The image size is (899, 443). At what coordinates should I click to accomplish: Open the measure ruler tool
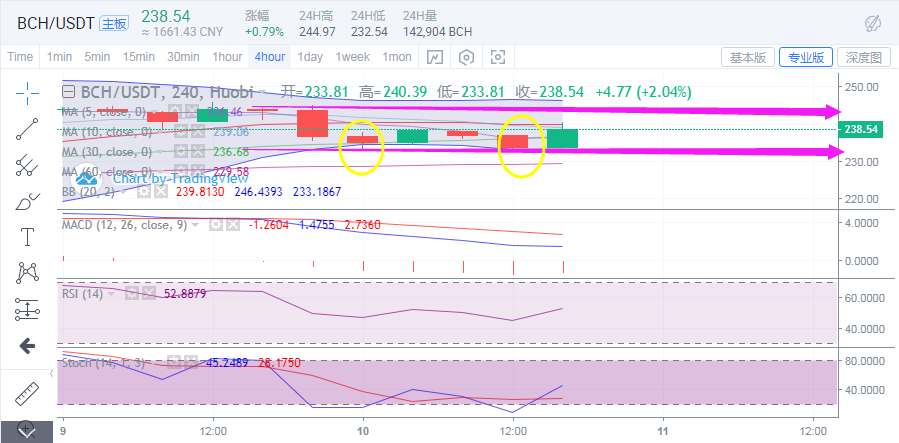point(27,393)
